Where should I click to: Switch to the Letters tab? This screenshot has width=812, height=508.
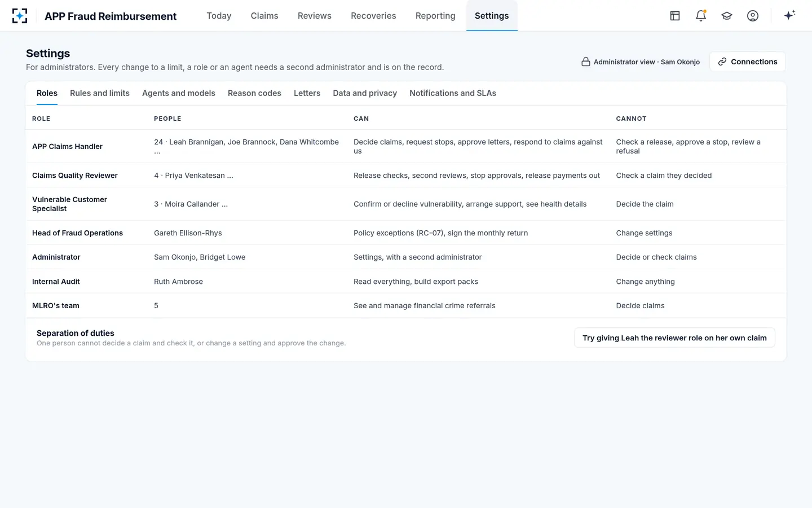click(x=307, y=93)
